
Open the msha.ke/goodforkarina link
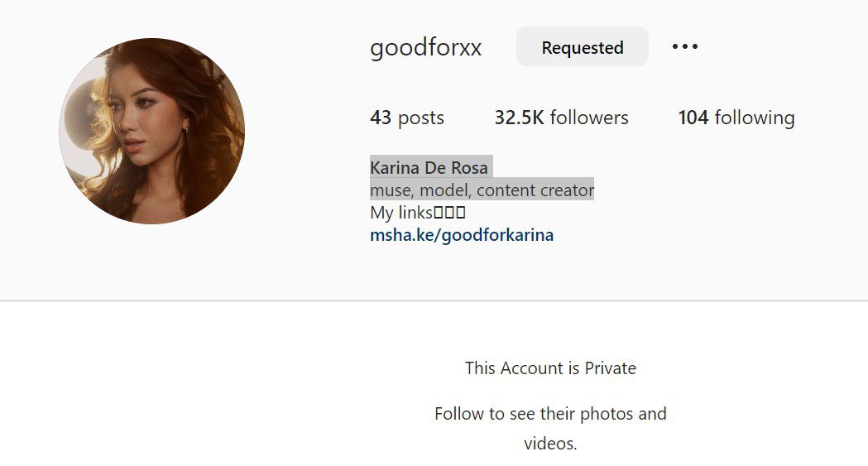tap(462, 235)
